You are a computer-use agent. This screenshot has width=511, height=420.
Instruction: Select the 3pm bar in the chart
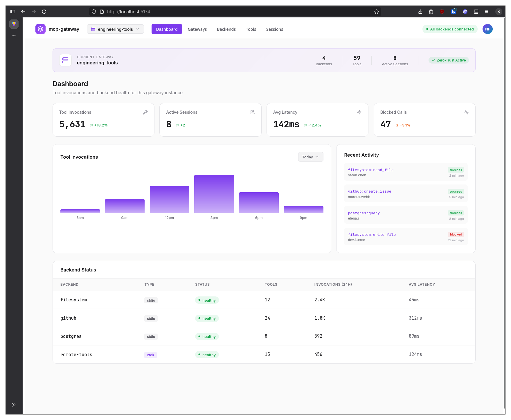click(214, 194)
